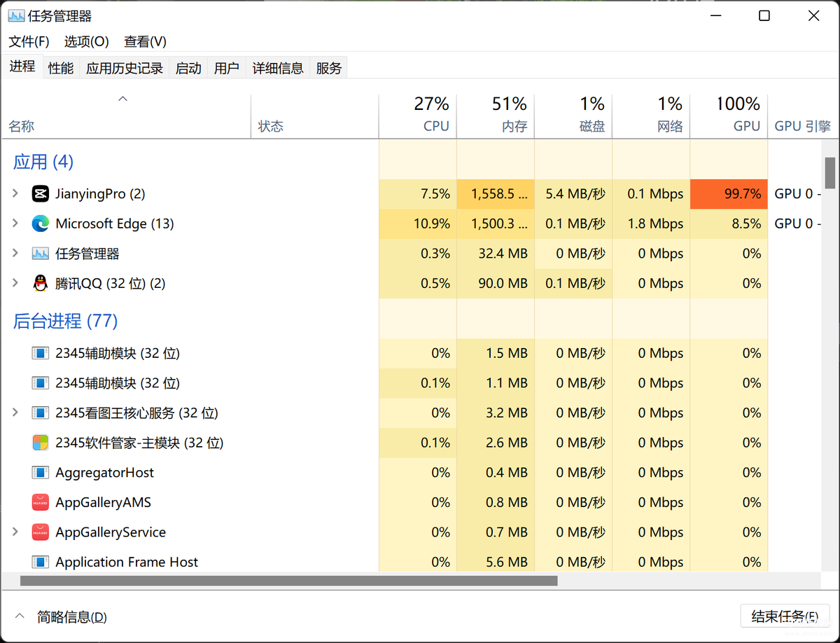Click Microsoft Edge's 8.5% GPU cell
This screenshot has height=643, width=840.
click(729, 224)
